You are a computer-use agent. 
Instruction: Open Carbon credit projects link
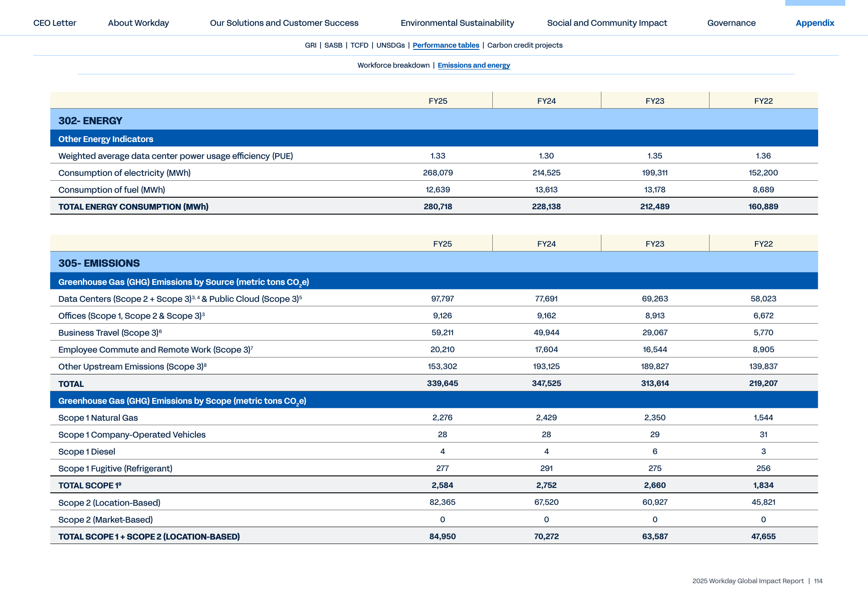525,45
